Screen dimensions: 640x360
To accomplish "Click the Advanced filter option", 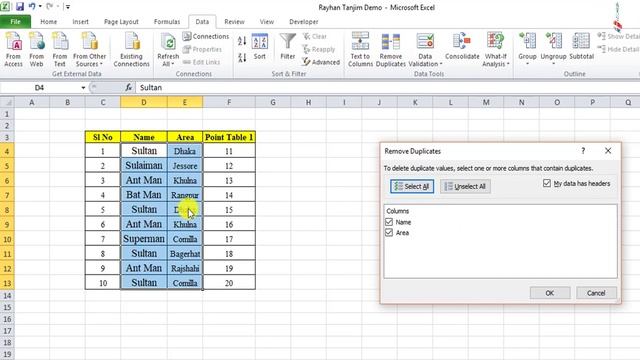I will [x=321, y=62].
